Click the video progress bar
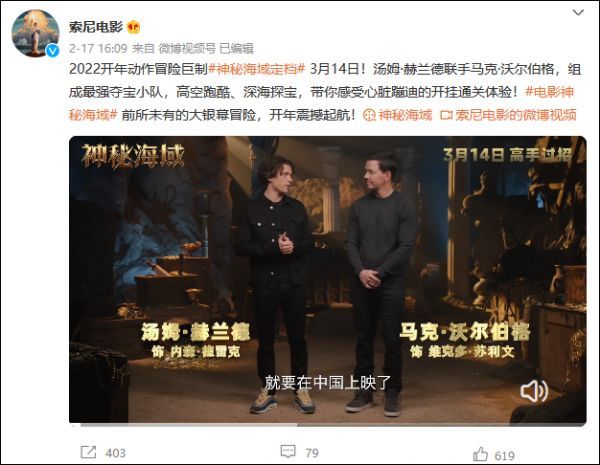 pyautogui.click(x=328, y=424)
